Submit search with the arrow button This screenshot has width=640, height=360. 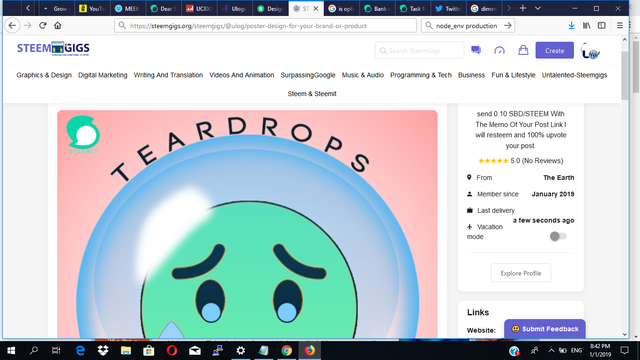click(x=507, y=25)
